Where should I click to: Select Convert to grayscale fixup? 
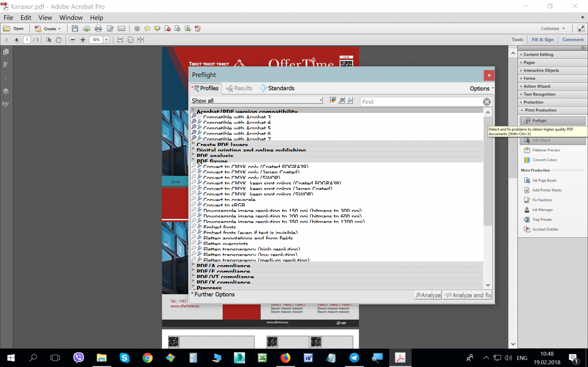[229, 200]
